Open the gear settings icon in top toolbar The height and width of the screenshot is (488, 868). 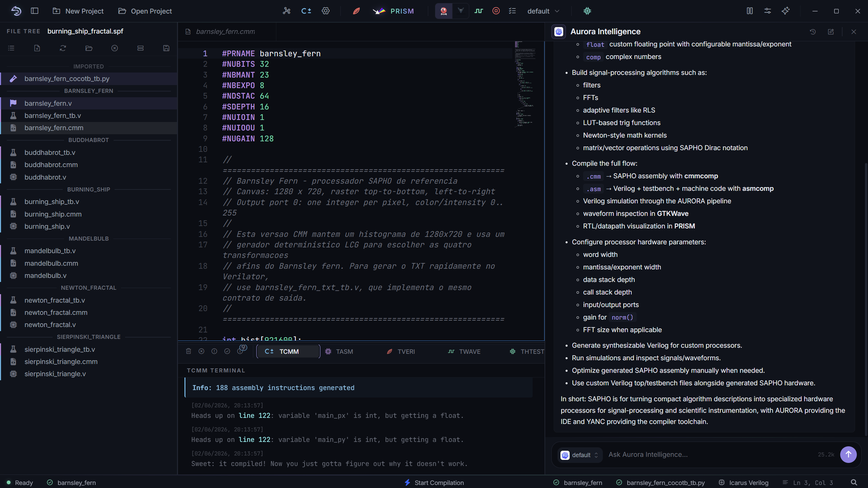[326, 11]
